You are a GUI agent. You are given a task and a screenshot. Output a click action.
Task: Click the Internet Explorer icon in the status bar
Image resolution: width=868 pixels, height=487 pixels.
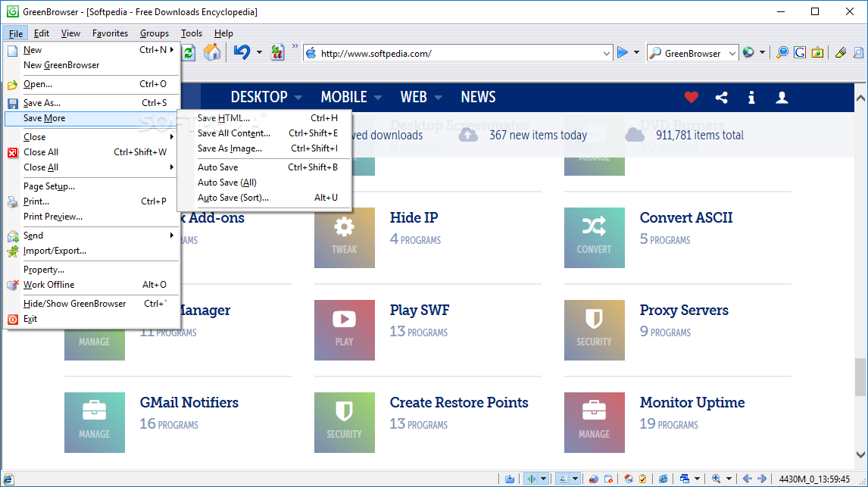663,479
